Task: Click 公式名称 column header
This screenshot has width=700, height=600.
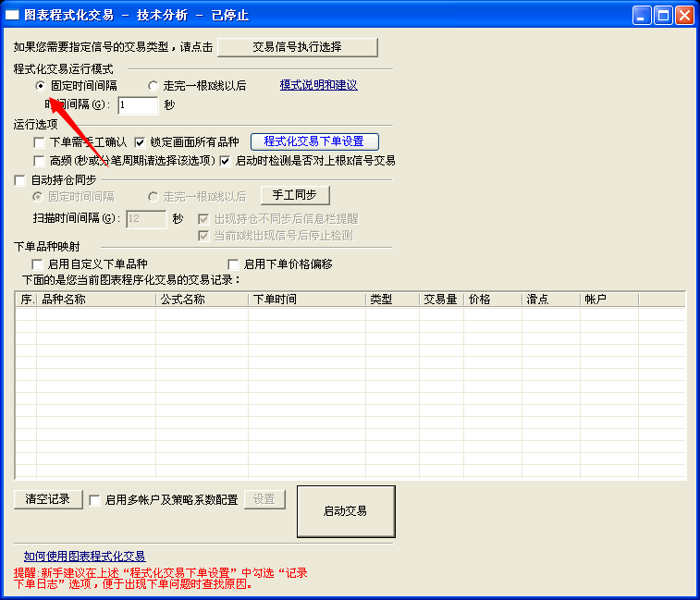Action: tap(202, 300)
